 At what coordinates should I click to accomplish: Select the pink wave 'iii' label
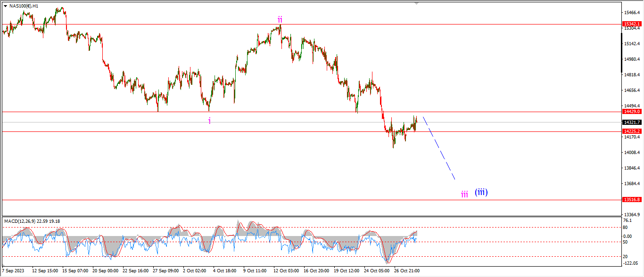(464, 194)
